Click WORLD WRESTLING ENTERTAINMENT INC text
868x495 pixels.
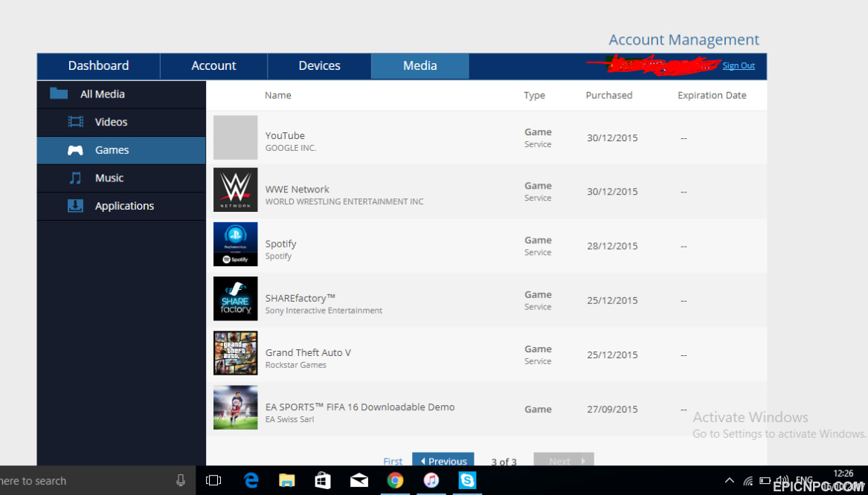click(344, 202)
